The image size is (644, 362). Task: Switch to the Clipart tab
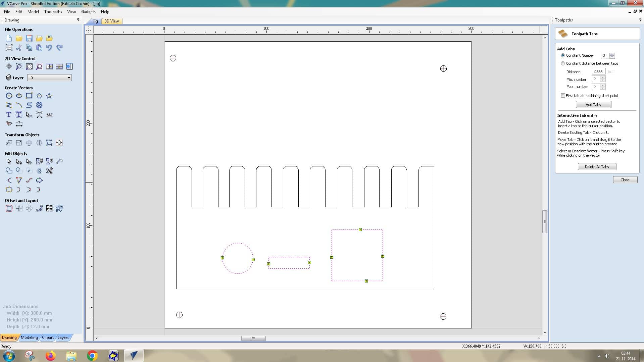pyautogui.click(x=48, y=338)
